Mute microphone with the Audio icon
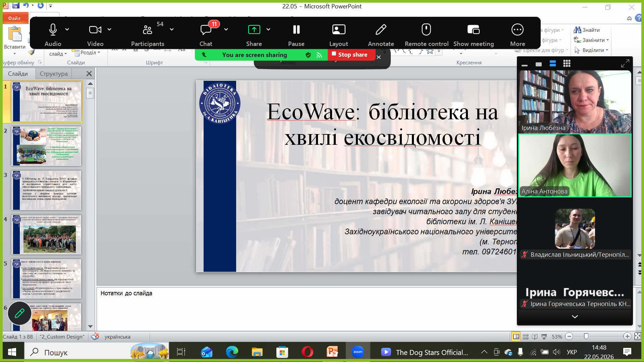This screenshot has width=644, height=362. [x=53, y=30]
